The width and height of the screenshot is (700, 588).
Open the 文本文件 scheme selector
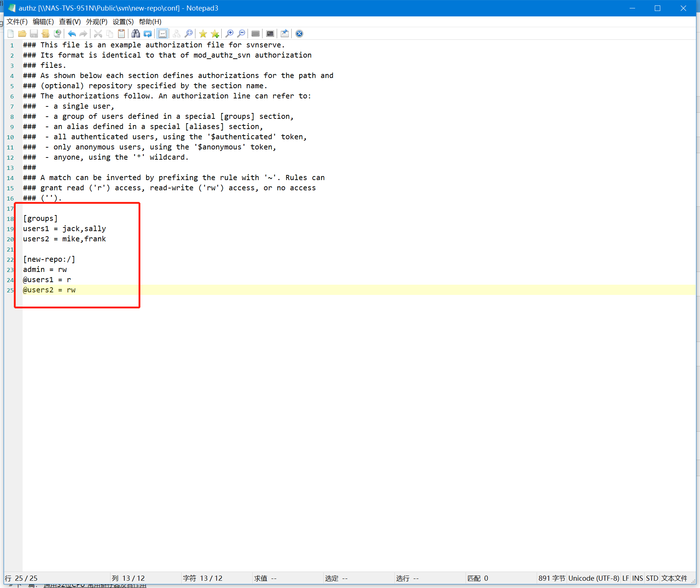[x=674, y=578]
